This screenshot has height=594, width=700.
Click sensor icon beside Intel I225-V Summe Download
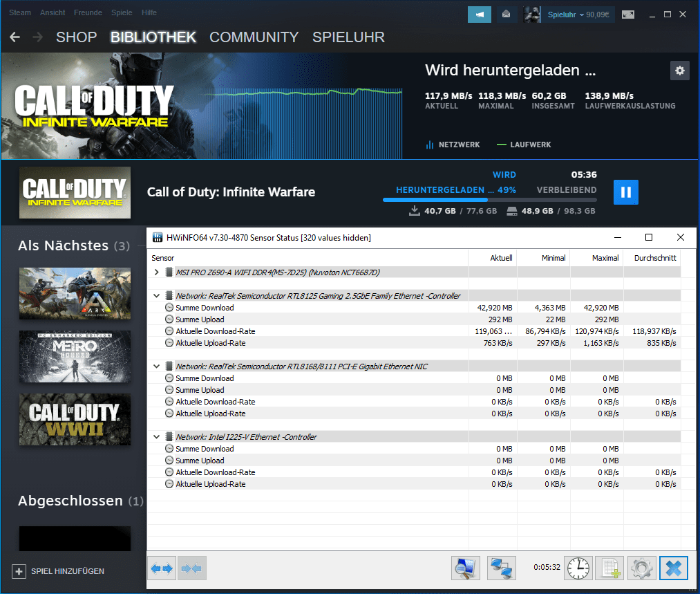click(169, 448)
